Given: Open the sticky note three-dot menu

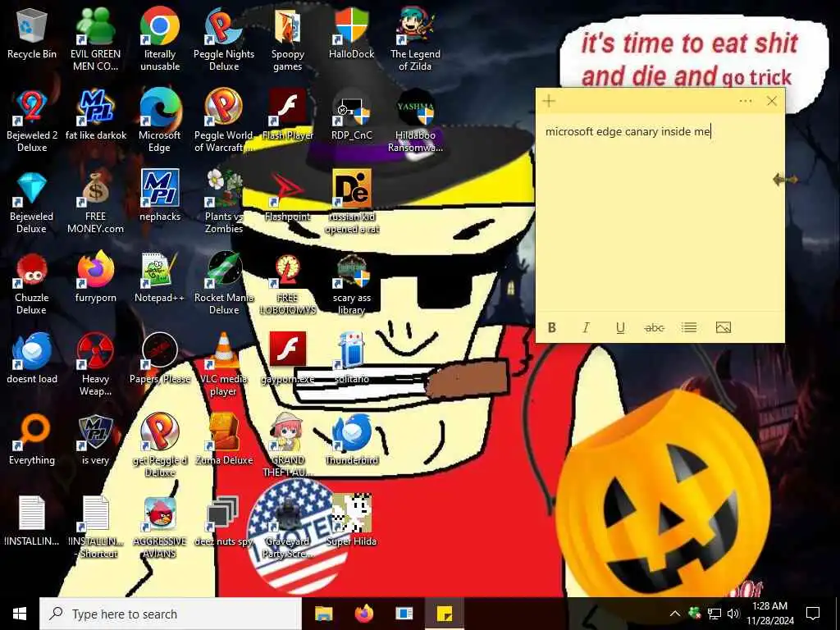Looking at the screenshot, I should pyautogui.click(x=745, y=101).
